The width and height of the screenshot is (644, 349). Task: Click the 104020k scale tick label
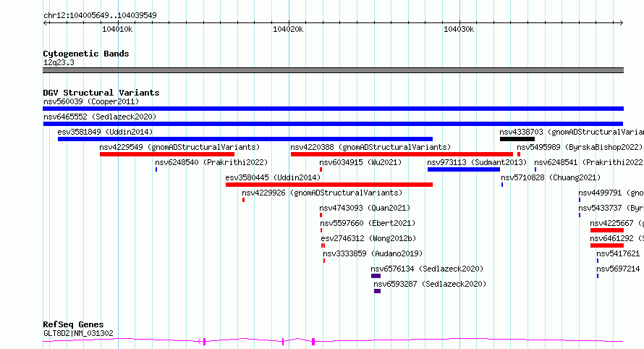point(288,29)
